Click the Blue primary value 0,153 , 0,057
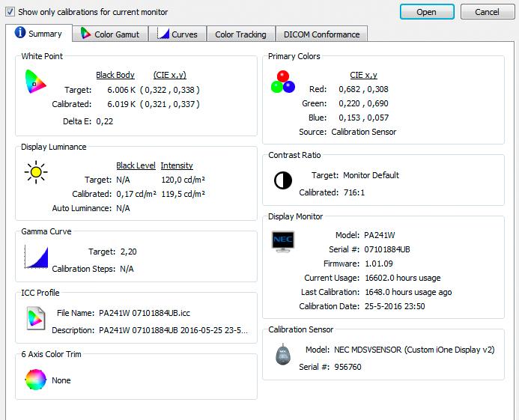 click(363, 118)
